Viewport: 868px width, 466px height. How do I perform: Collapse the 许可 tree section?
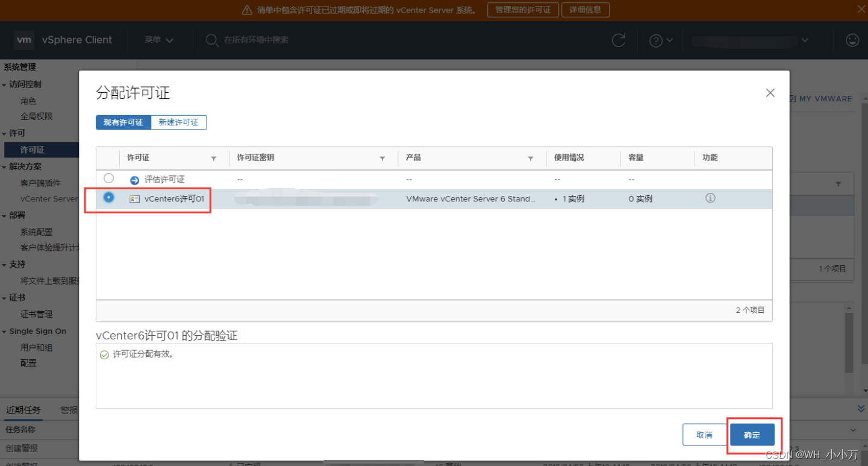(4, 134)
